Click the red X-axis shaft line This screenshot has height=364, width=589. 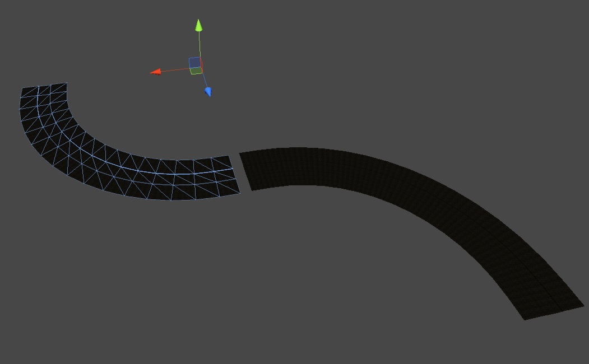[x=177, y=69]
